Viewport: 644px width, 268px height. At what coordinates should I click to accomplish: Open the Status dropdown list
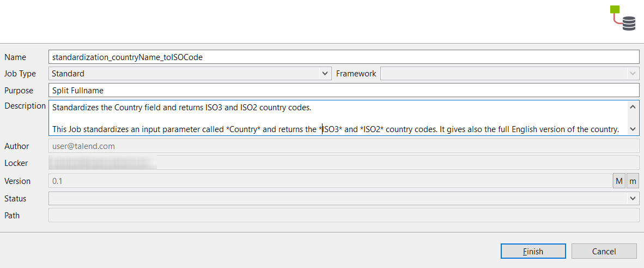[x=343, y=199]
